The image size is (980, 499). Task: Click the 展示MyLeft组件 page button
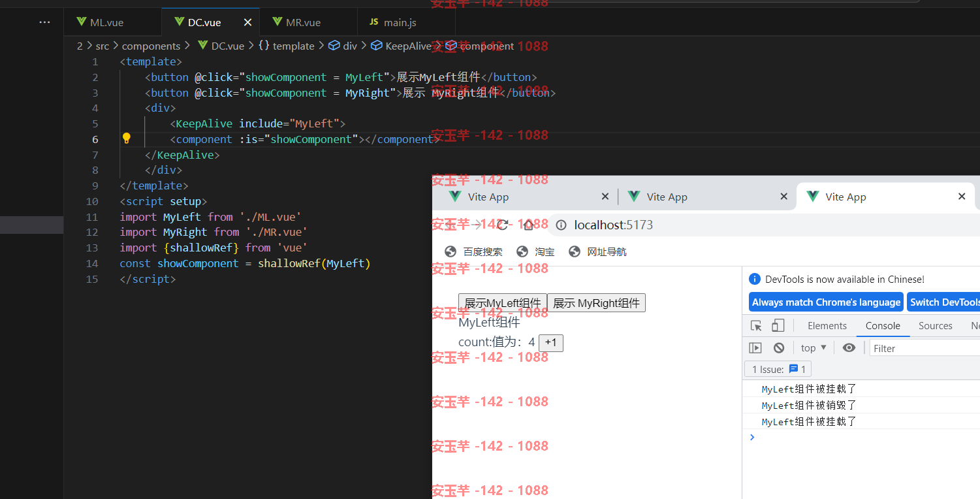[x=503, y=303]
